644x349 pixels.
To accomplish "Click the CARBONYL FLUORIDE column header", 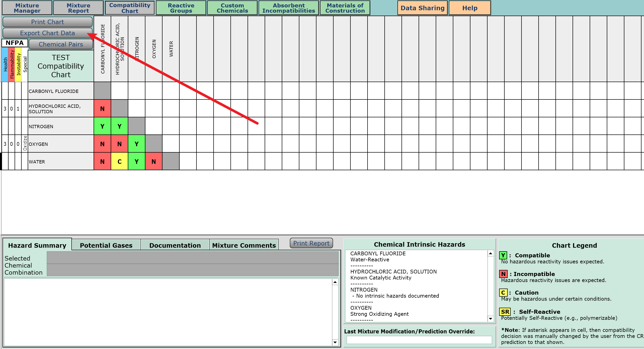I will coord(102,49).
